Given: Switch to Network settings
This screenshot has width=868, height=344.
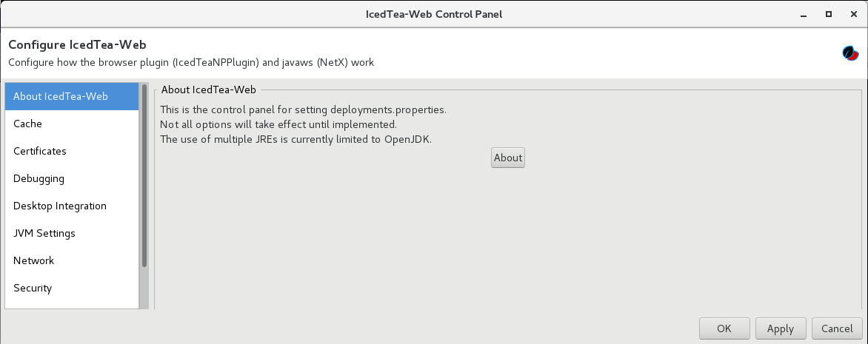Looking at the screenshot, I should coord(72,260).
